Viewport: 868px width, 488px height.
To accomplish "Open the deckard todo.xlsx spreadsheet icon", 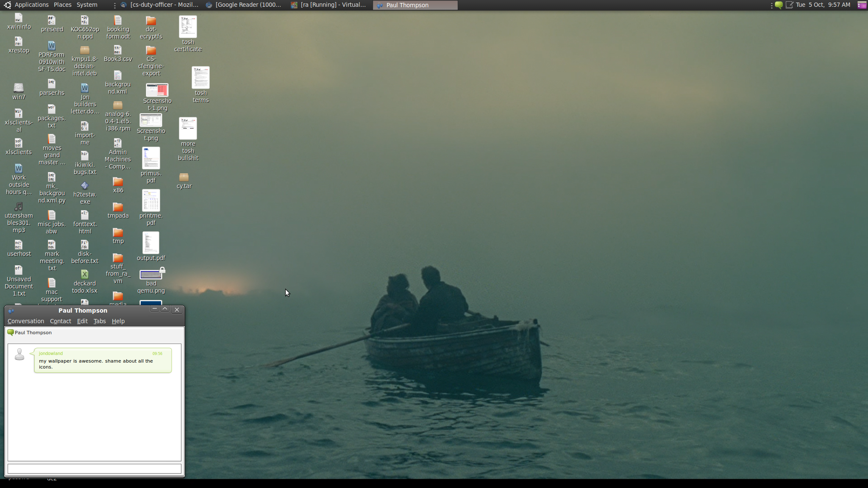I will tap(85, 274).
